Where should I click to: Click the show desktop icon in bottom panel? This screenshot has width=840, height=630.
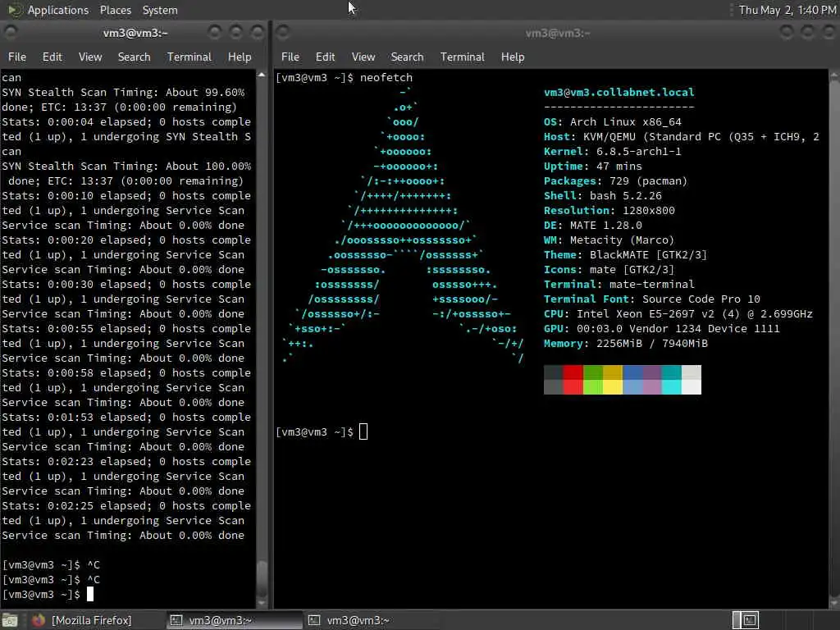click(x=10, y=620)
